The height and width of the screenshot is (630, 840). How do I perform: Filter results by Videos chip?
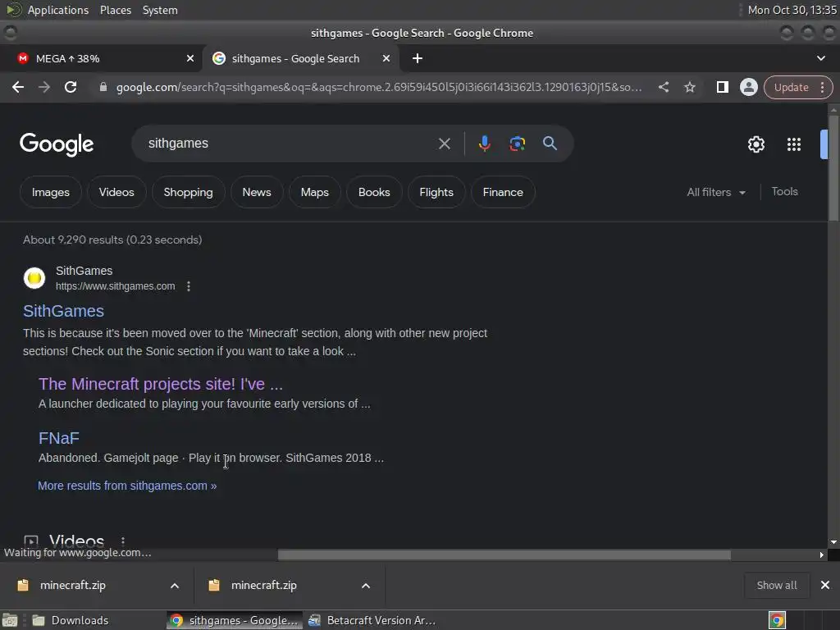click(116, 192)
